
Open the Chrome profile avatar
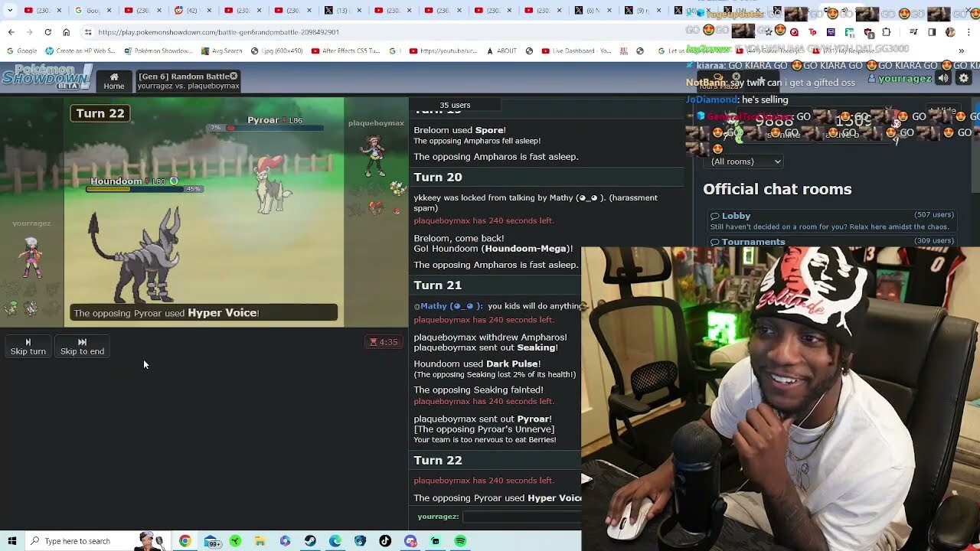[950, 32]
